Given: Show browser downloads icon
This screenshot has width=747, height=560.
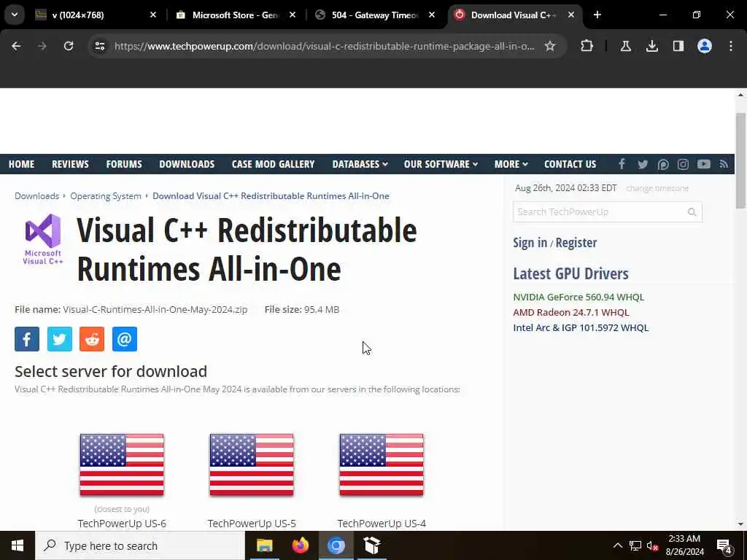Looking at the screenshot, I should pos(651,46).
